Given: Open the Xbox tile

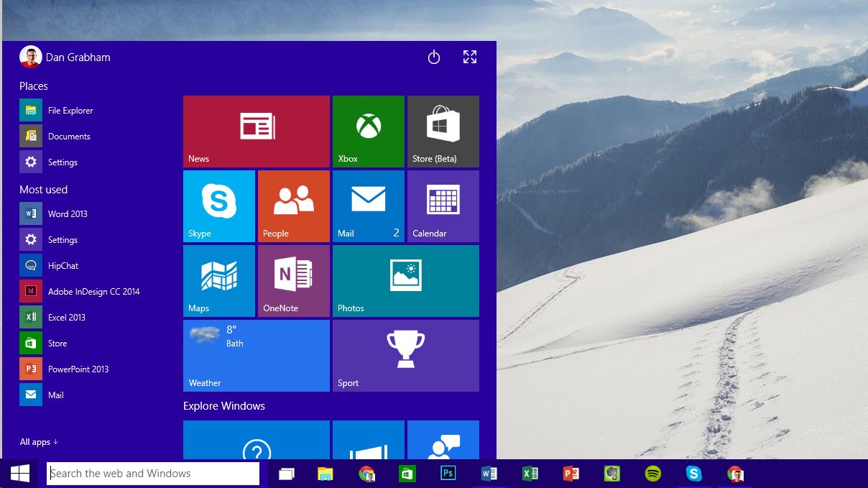Looking at the screenshot, I should (x=369, y=132).
